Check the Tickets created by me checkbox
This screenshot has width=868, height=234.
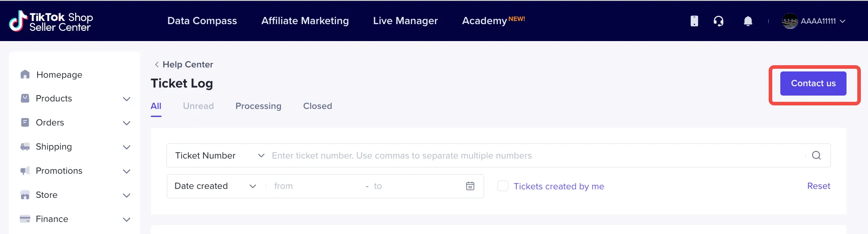click(x=503, y=186)
